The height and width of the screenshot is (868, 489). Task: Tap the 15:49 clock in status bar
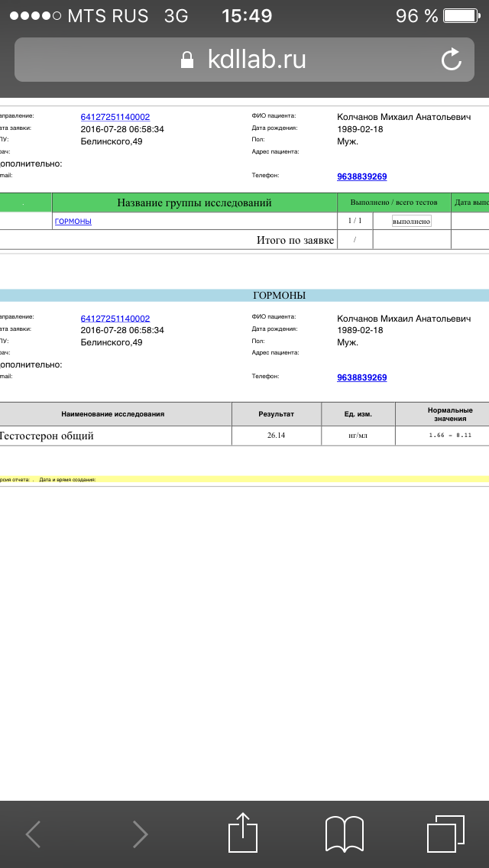click(x=247, y=16)
